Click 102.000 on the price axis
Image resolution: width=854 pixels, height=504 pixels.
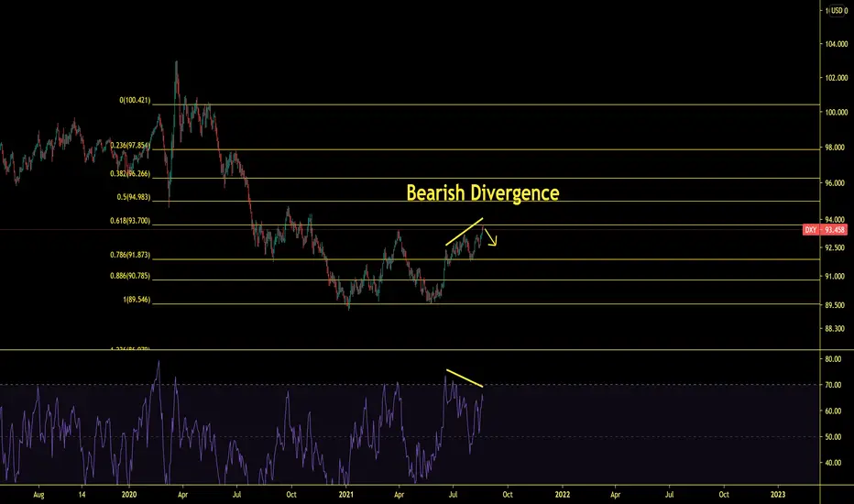coord(836,78)
